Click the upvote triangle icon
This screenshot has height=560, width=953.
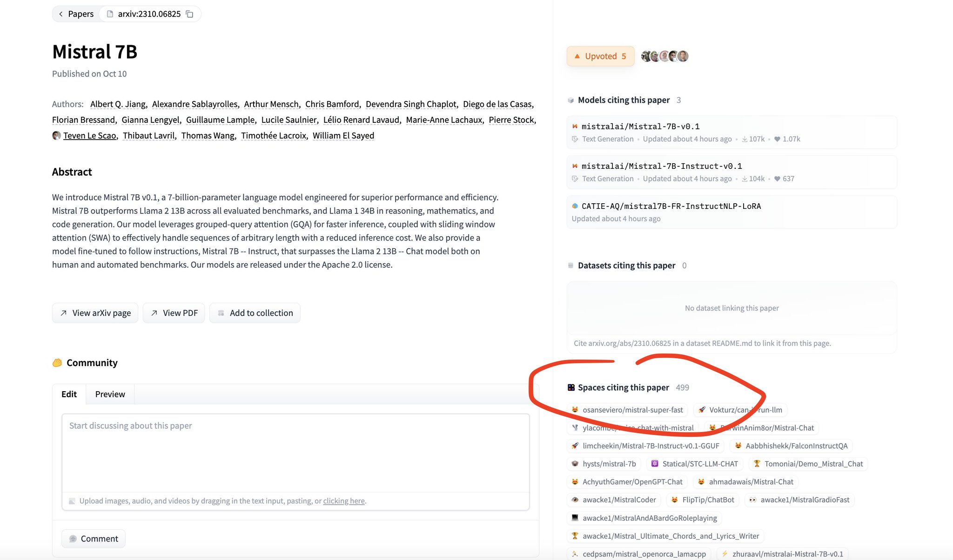(x=577, y=56)
